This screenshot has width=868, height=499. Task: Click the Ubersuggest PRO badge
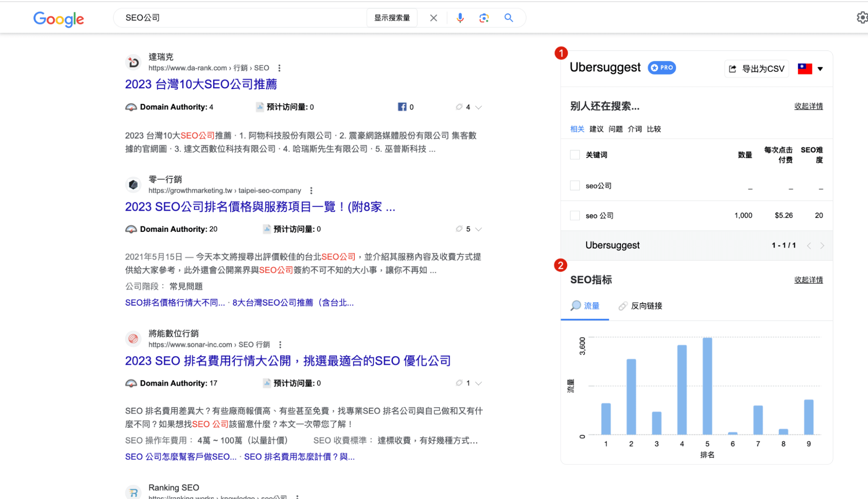click(x=662, y=68)
